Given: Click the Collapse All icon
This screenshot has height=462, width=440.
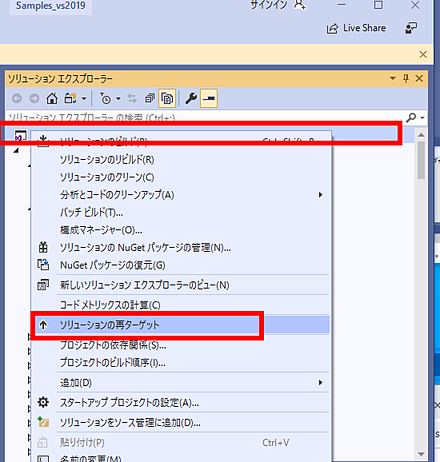Looking at the screenshot, I should (150, 98).
